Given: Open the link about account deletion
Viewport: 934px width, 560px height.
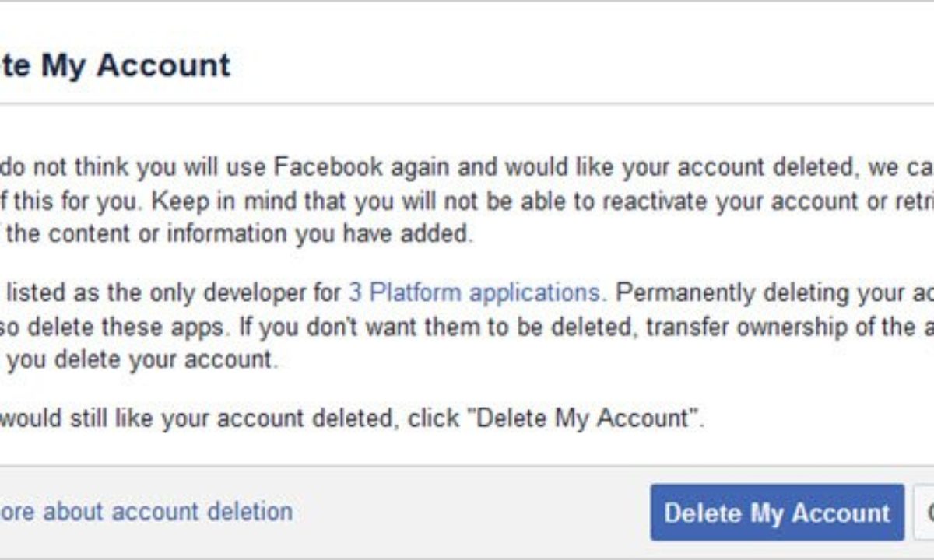Looking at the screenshot, I should coord(146,511).
